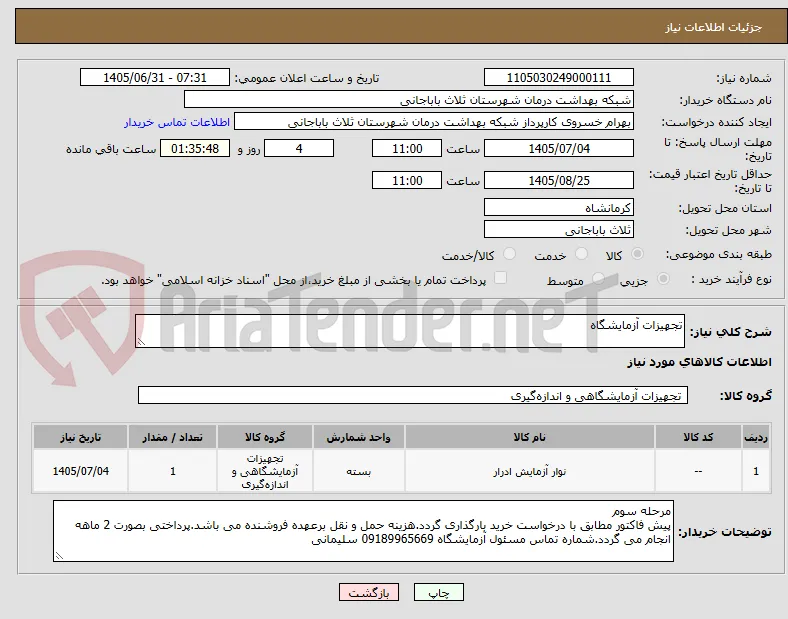Select the کالا radio button
788x619 pixels.
click(637, 254)
